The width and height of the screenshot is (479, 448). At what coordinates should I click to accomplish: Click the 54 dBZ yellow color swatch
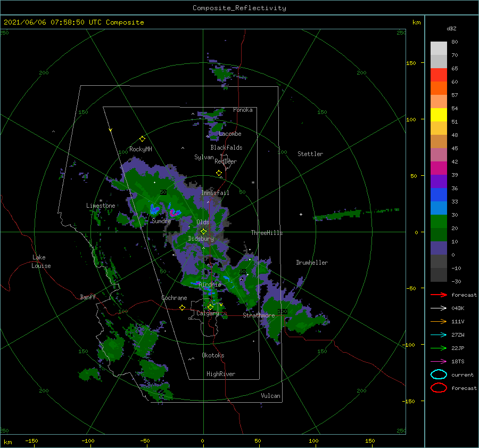(439, 115)
